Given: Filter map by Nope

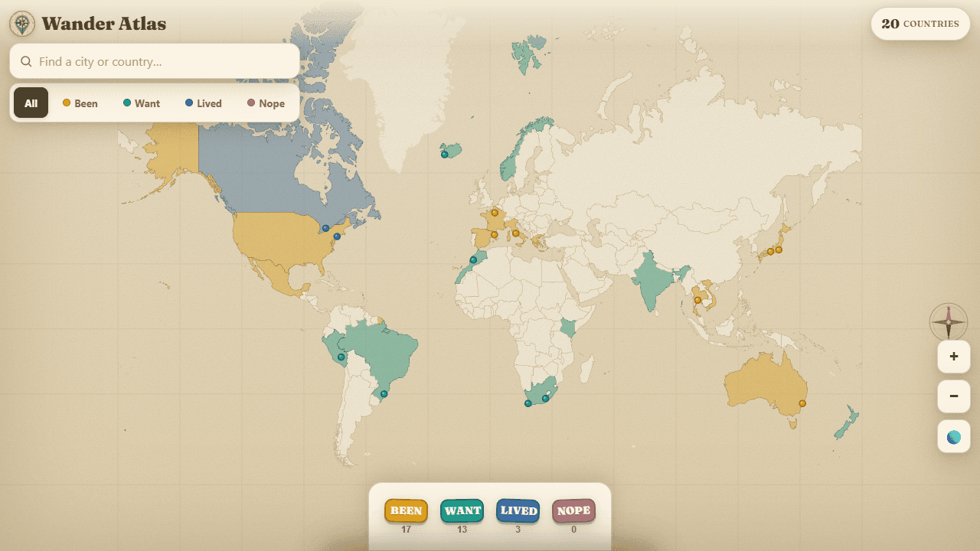Looking at the screenshot, I should pyautogui.click(x=266, y=103).
